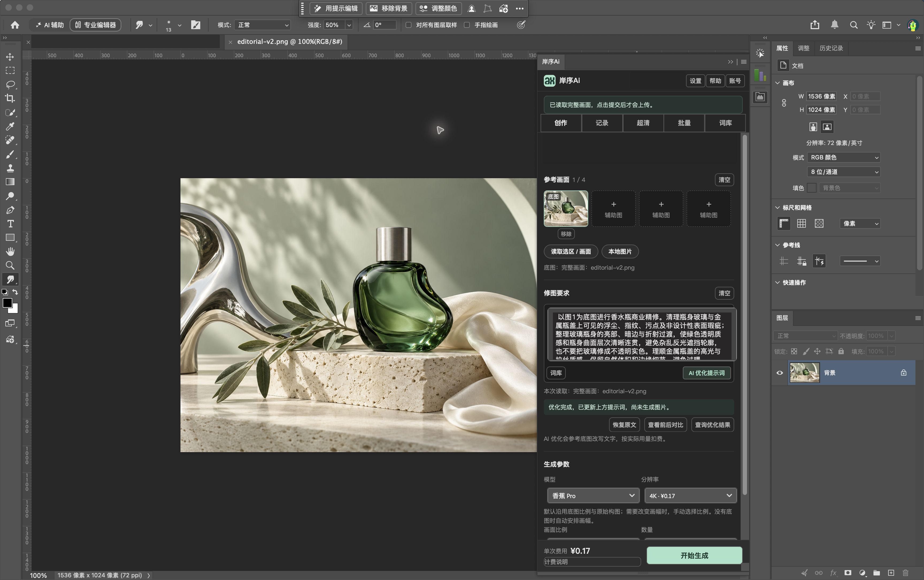Toggle the width-height link chain icon

pyautogui.click(x=784, y=103)
